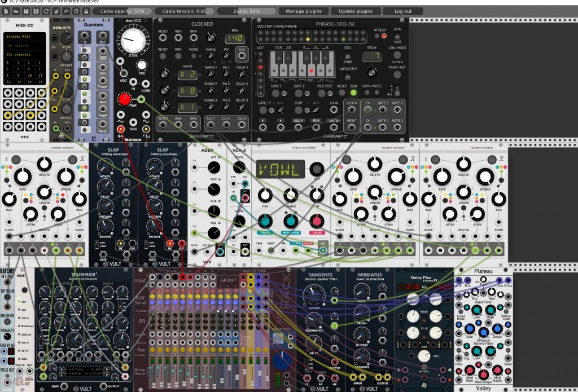Click the CLK output jack on Clocked
The height and width of the screenshot is (392, 578).
click(x=242, y=56)
